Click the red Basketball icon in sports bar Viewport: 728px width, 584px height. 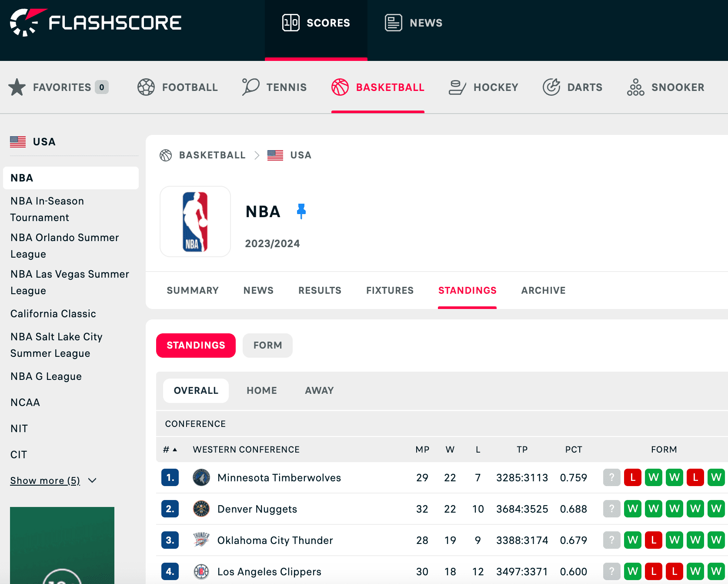(x=340, y=87)
